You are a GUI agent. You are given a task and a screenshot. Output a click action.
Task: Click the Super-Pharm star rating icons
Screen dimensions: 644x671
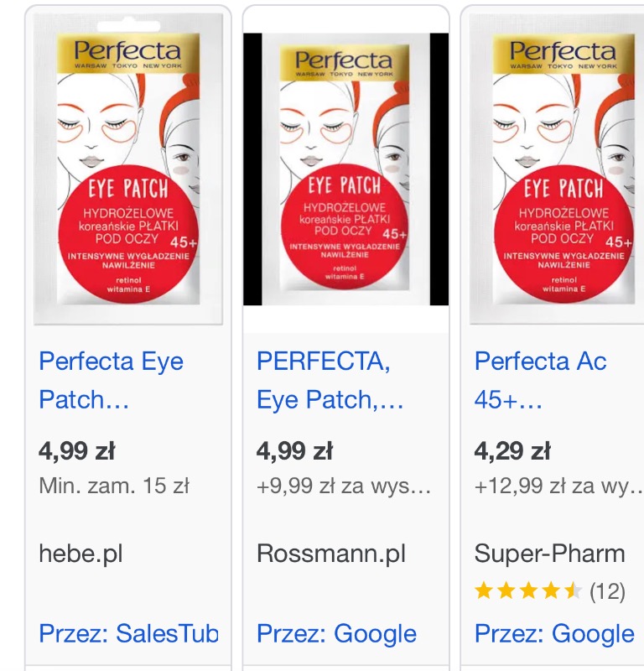click(x=527, y=591)
